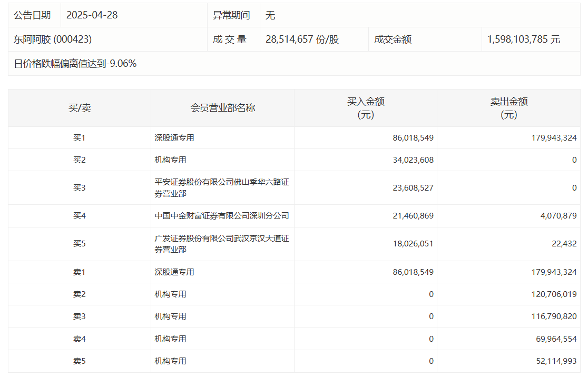The height and width of the screenshot is (377, 588).
Task: Click the 卖出金额 (元) column header
Action: (x=509, y=108)
